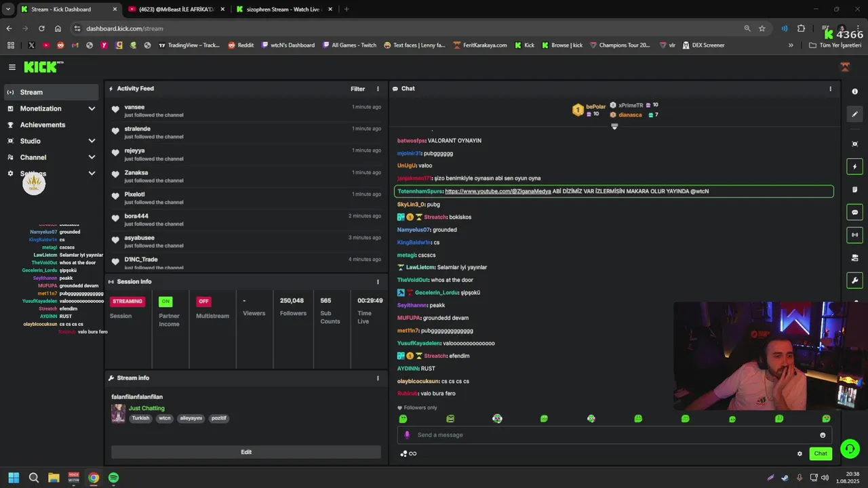Viewport: 868px width, 488px height.
Task: Show more bookmarks with the double chevron
Action: click(791, 45)
